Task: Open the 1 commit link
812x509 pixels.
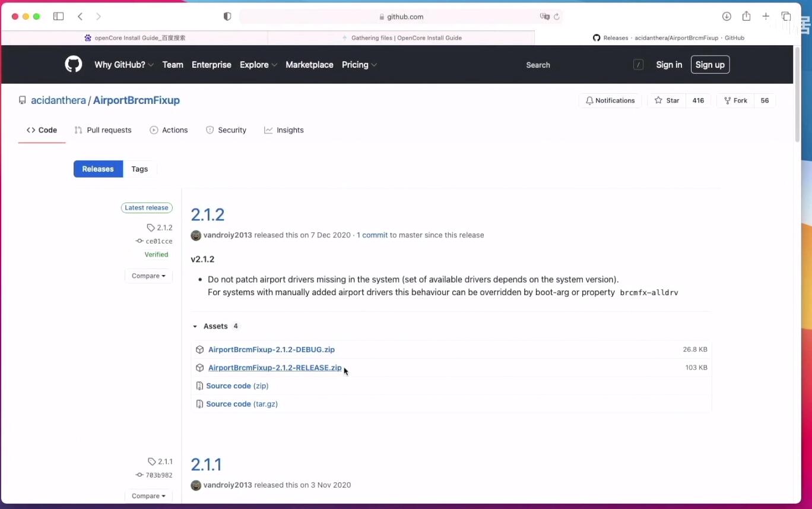Action: (372, 235)
